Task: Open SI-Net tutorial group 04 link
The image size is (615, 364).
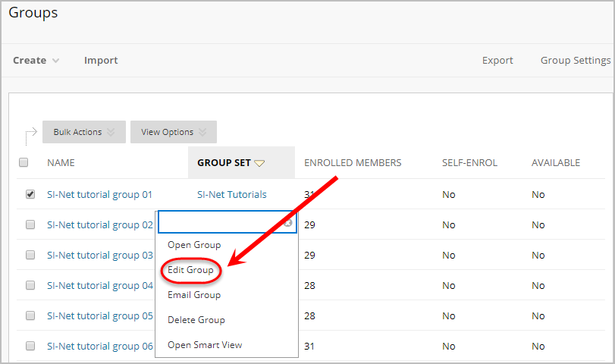Action: 100,286
